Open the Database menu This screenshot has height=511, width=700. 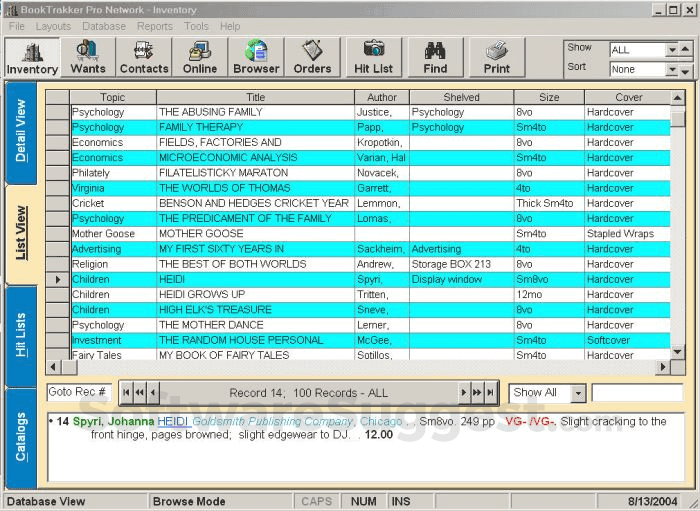(x=104, y=26)
